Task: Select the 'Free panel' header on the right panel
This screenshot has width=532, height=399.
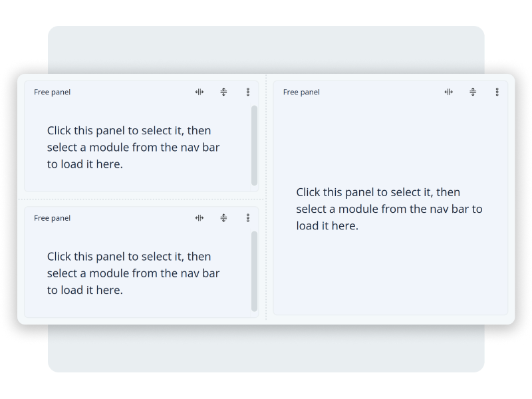Action: 301,92
